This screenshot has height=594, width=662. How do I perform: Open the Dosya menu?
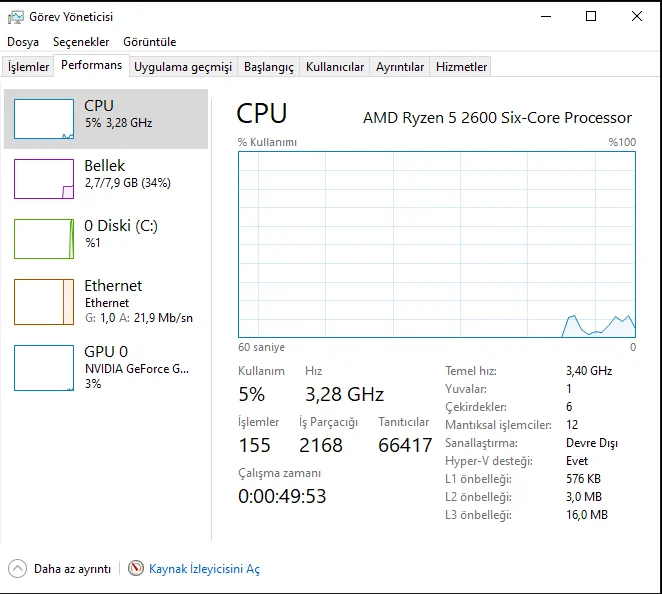pyautogui.click(x=23, y=42)
